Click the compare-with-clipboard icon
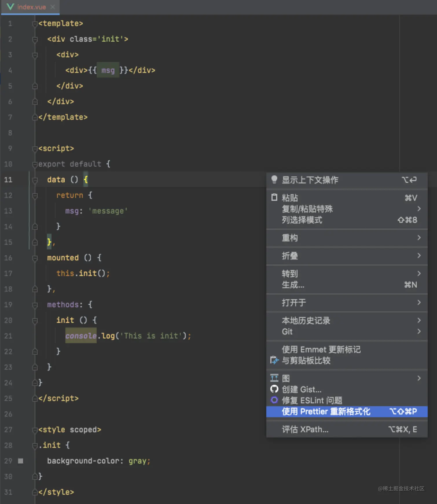Image resolution: width=437 pixels, height=504 pixels. point(274,360)
